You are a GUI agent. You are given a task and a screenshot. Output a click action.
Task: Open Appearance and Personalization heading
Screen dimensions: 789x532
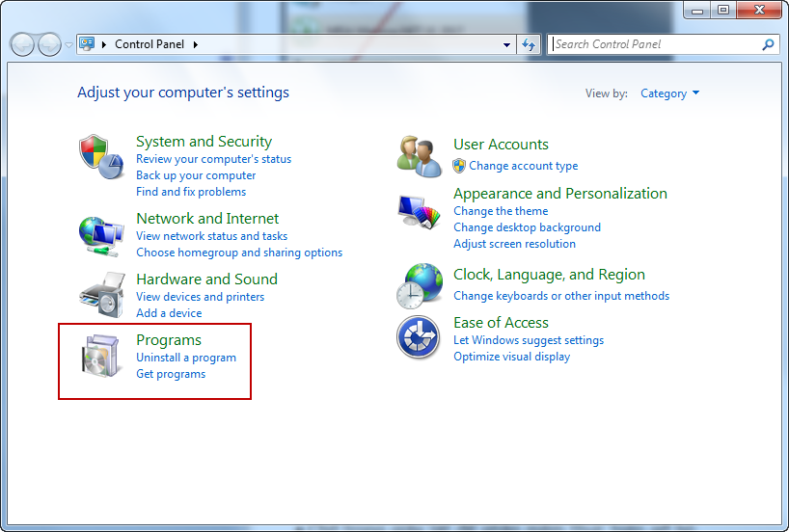[560, 194]
